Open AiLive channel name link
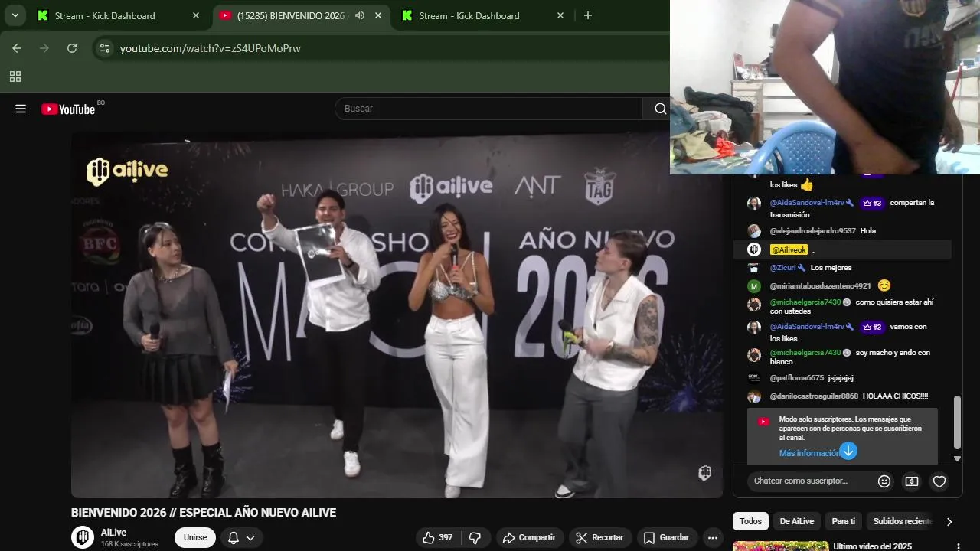This screenshot has height=551, width=980. [x=114, y=532]
